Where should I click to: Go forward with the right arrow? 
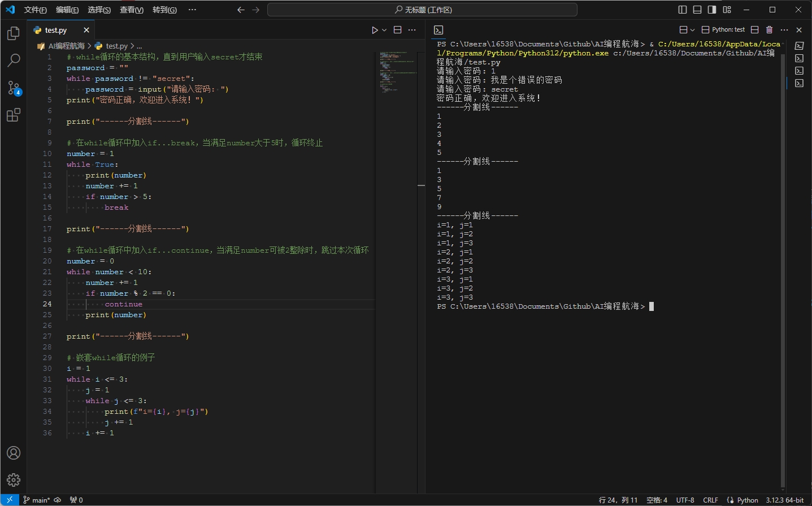256,10
